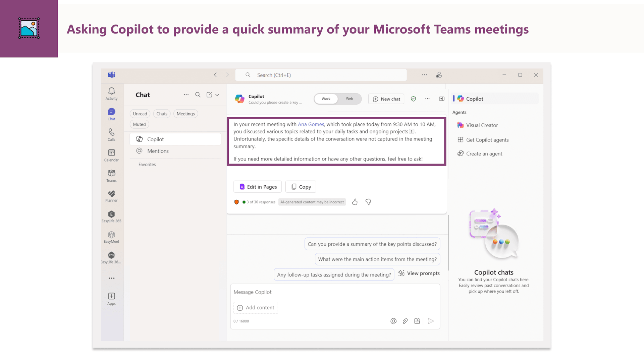Switch Copilot toggle to Web
Screen dimensions: 644x362
[350, 99]
